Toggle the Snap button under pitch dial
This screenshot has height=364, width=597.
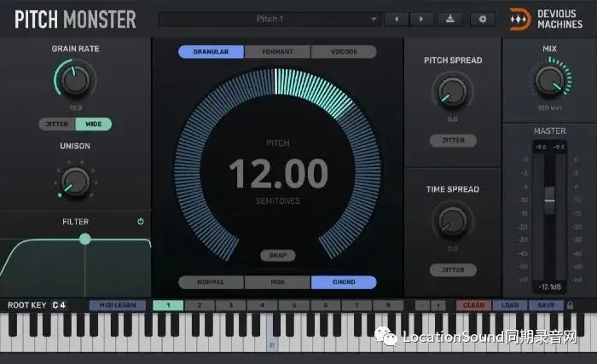pyautogui.click(x=277, y=256)
